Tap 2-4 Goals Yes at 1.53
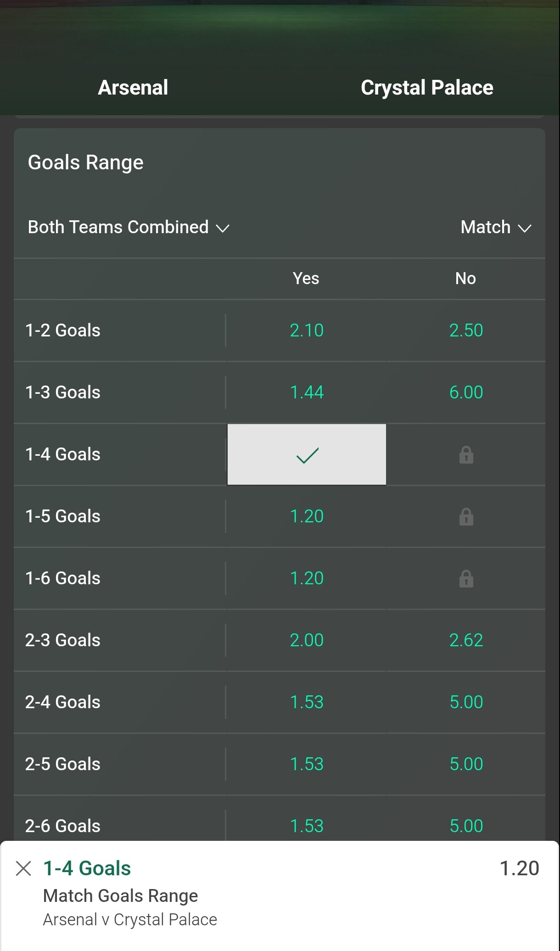Image resolution: width=560 pixels, height=951 pixels. click(307, 702)
